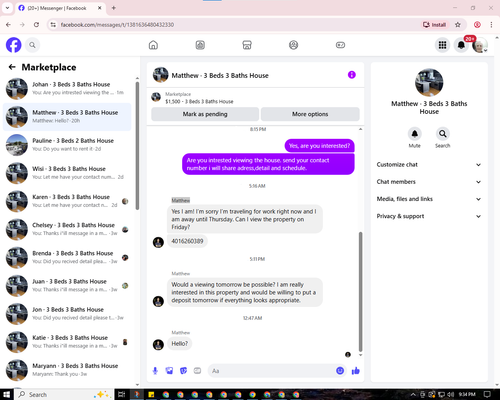Viewport: 500px width, 400px height.
Task: Open Karen 3 Beds 3 Baths chat
Action: pos(67,201)
